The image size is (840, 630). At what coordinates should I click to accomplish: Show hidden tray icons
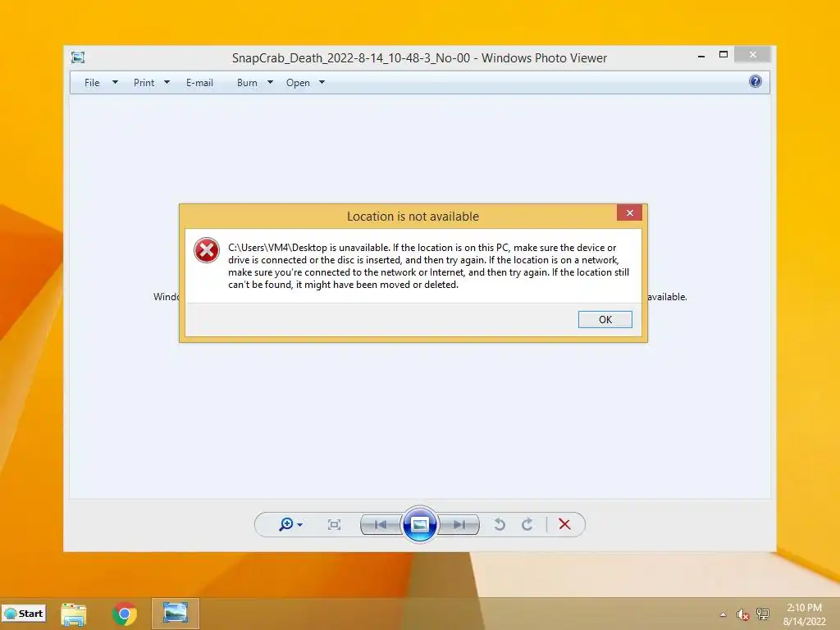[x=724, y=614]
